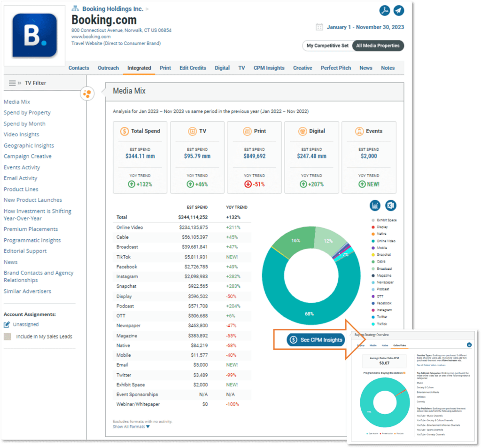Go to Similar Advertisers section
The width and height of the screenshot is (481, 448).
click(27, 291)
